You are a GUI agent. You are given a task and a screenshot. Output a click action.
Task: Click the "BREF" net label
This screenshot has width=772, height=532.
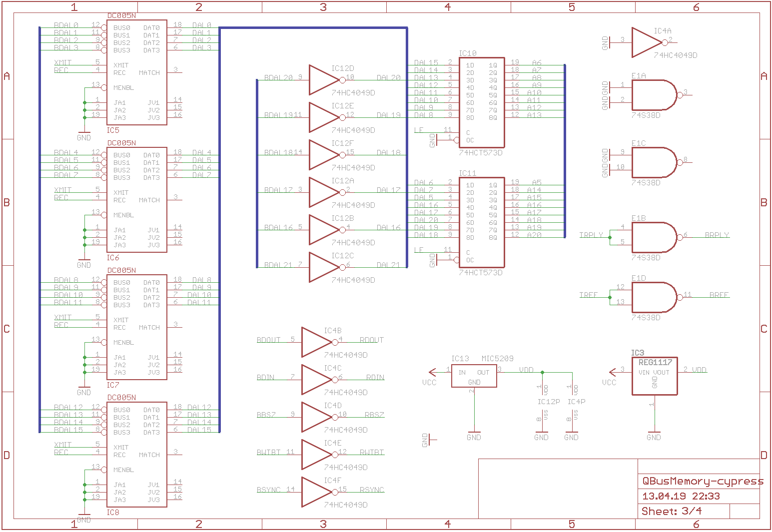(x=719, y=295)
